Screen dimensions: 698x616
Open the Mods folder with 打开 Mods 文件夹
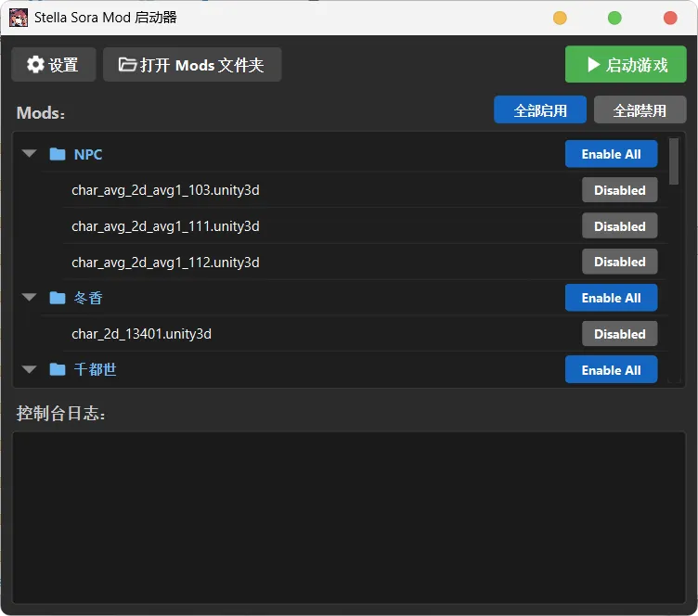click(192, 65)
